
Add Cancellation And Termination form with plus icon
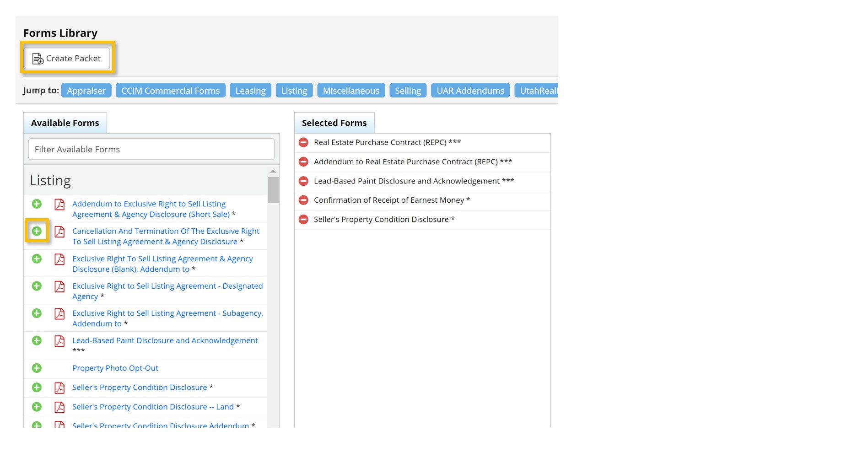(37, 232)
